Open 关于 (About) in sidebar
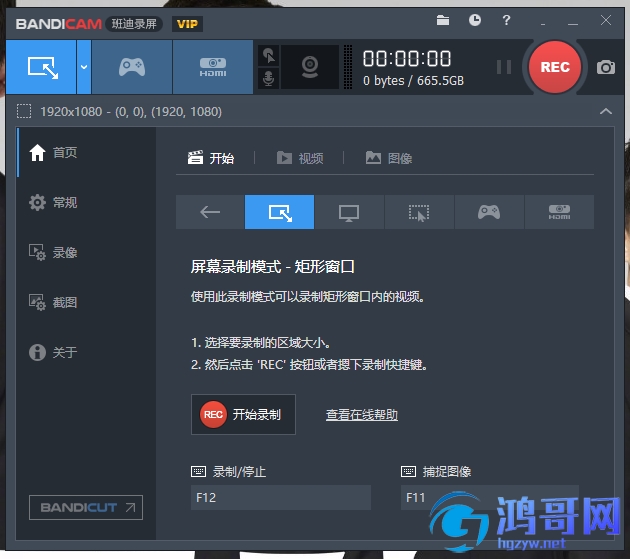Image resolution: width=630 pixels, height=559 pixels. pos(86,352)
